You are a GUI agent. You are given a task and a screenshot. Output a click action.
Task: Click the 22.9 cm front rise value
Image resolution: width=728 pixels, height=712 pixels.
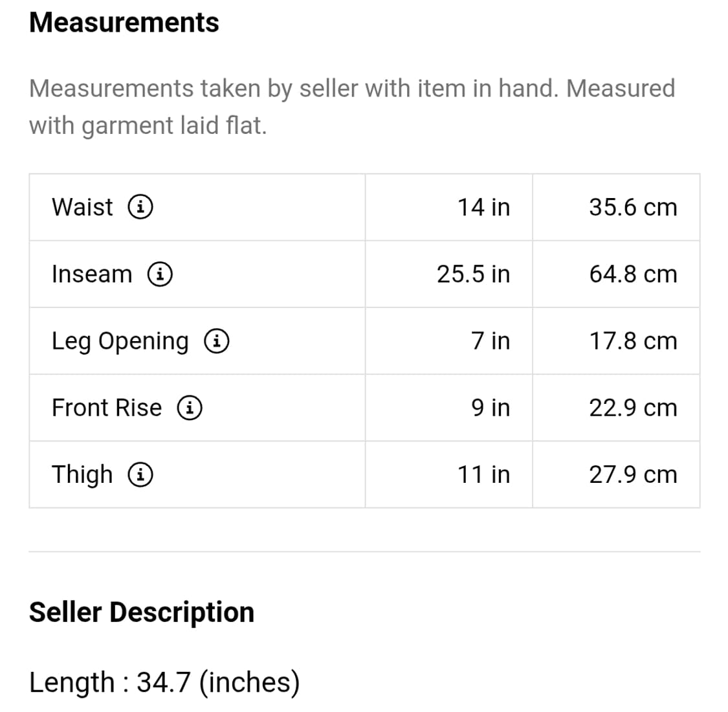click(x=634, y=408)
